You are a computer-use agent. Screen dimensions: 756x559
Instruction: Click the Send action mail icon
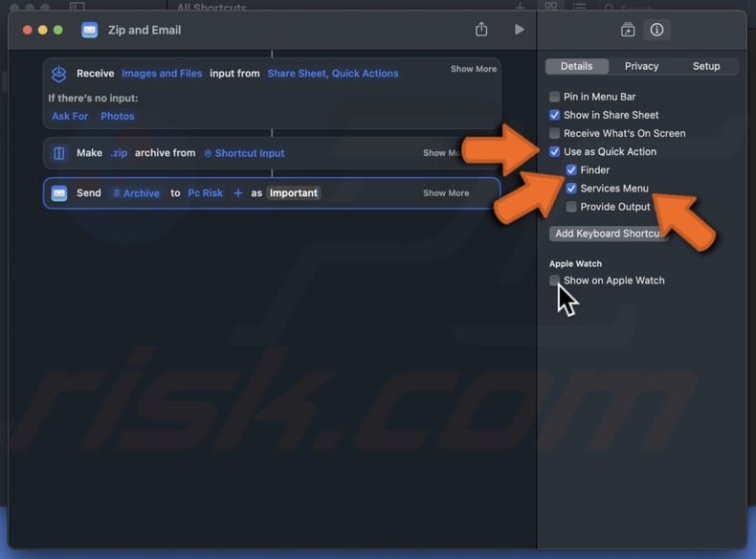(58, 193)
